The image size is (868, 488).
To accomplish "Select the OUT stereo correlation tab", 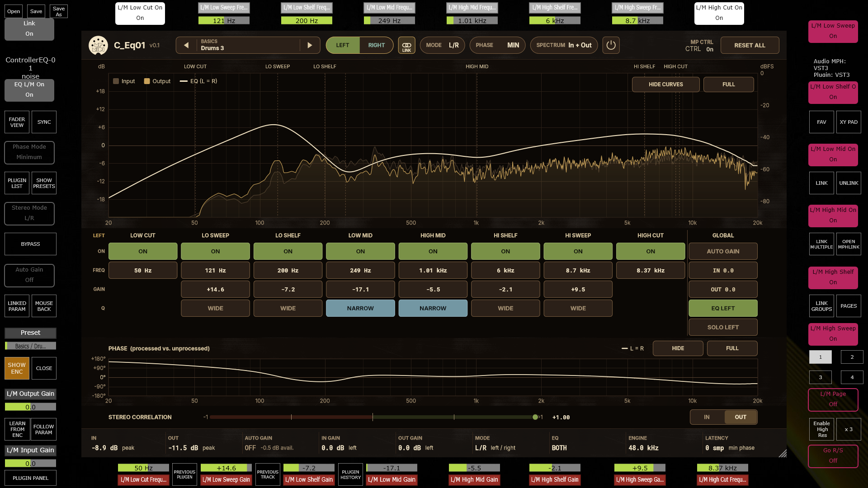I will (x=740, y=417).
